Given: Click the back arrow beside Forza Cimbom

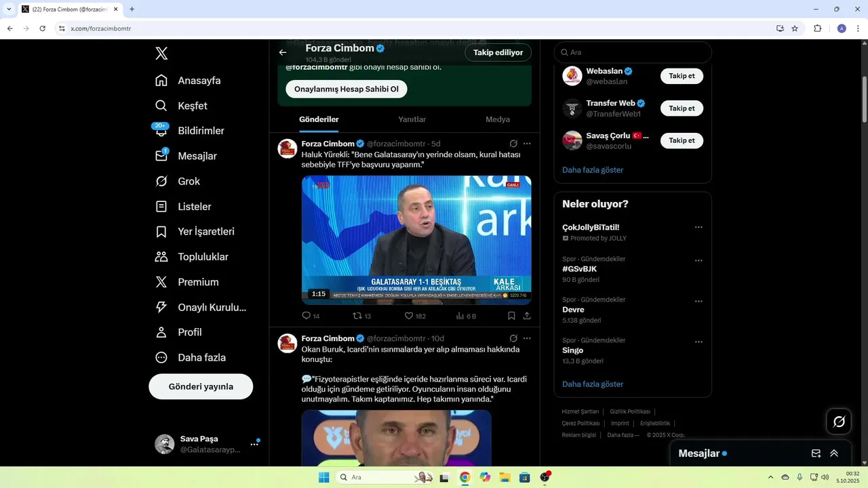Looking at the screenshot, I should [283, 52].
